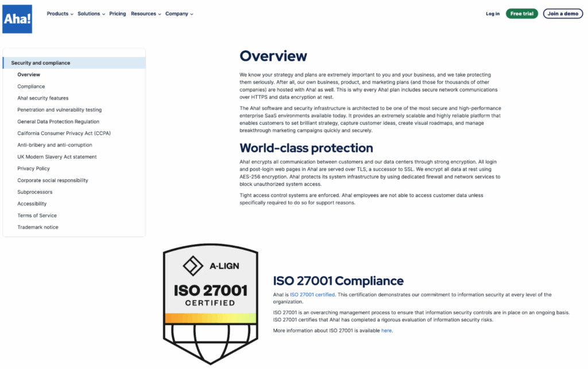View the Subprocessors list
Image resolution: width=588 pixels, height=369 pixels.
click(34, 192)
